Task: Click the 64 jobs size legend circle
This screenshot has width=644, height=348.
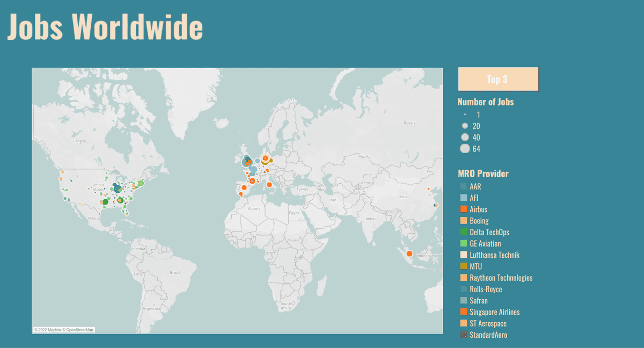Action: click(x=465, y=149)
